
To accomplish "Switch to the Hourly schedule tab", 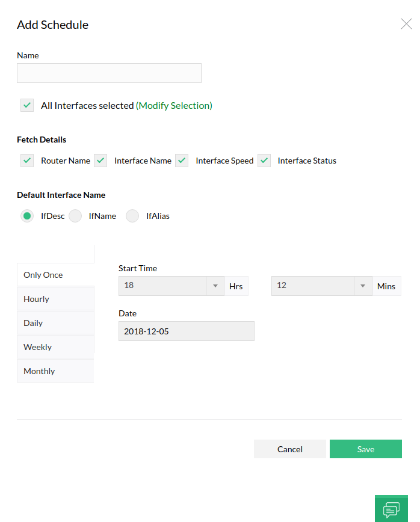I will (55, 299).
